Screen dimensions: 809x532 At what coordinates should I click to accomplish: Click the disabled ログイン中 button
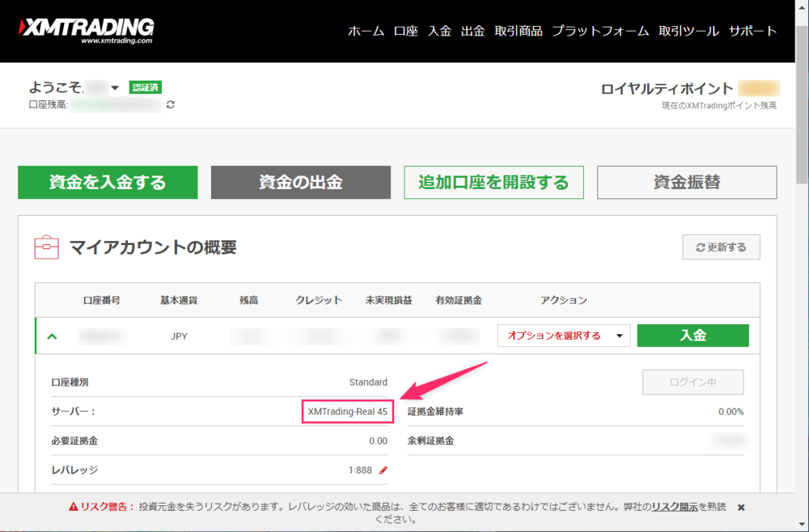click(x=693, y=382)
